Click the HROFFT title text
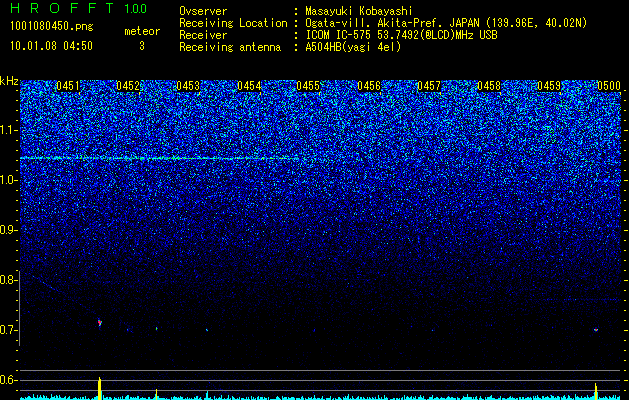This screenshot has width=629, height=400. coord(63,8)
